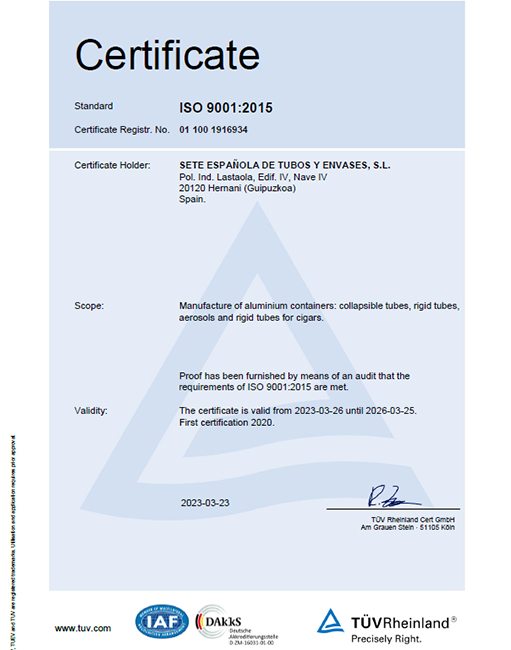Select holder name SETE ESPAÑOLA DE TUBOS Y ENVASES
Image resolution: width=511 pixels, height=650 pixels.
[x=285, y=165]
